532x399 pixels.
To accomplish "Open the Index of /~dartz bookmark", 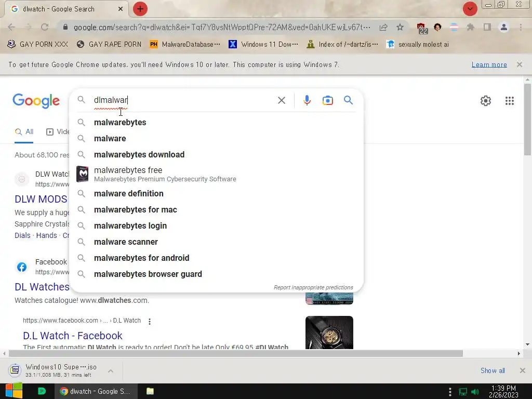I will pyautogui.click(x=342, y=44).
